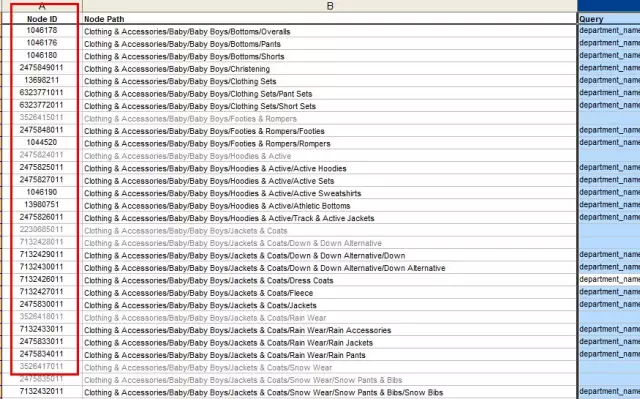Click the path ending in Athletic Bottoms
640x399 pixels.
click(217, 206)
